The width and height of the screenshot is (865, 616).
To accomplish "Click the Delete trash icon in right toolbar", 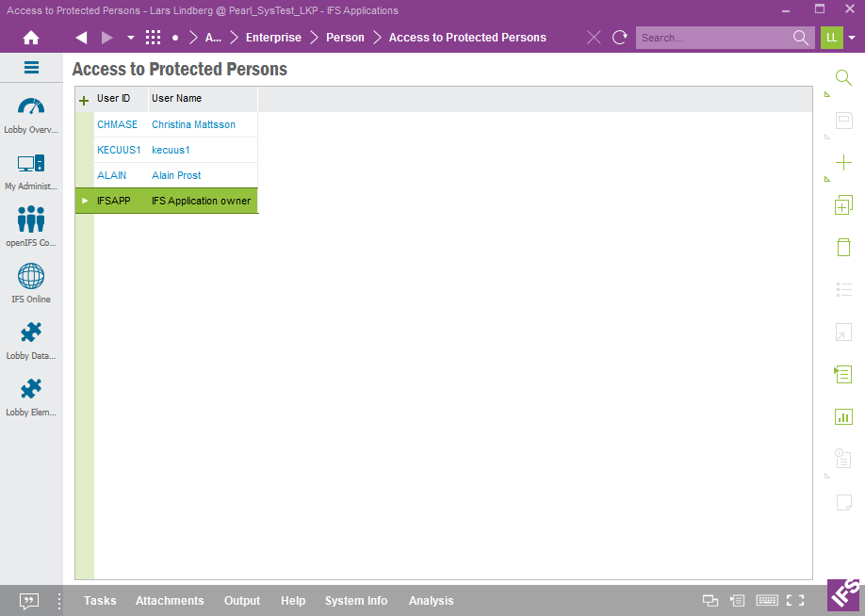I will [843, 247].
